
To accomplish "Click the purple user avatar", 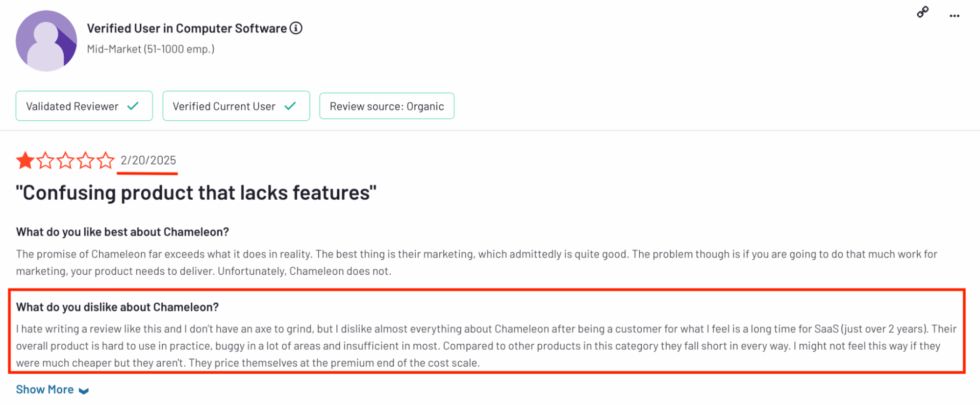I will click(x=46, y=41).
